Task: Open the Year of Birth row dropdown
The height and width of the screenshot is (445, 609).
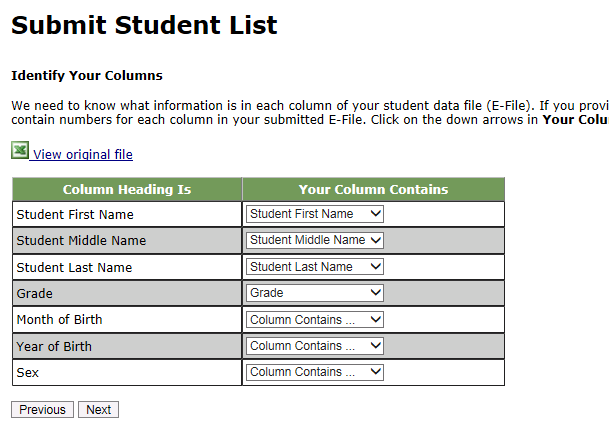Action: [x=314, y=346]
